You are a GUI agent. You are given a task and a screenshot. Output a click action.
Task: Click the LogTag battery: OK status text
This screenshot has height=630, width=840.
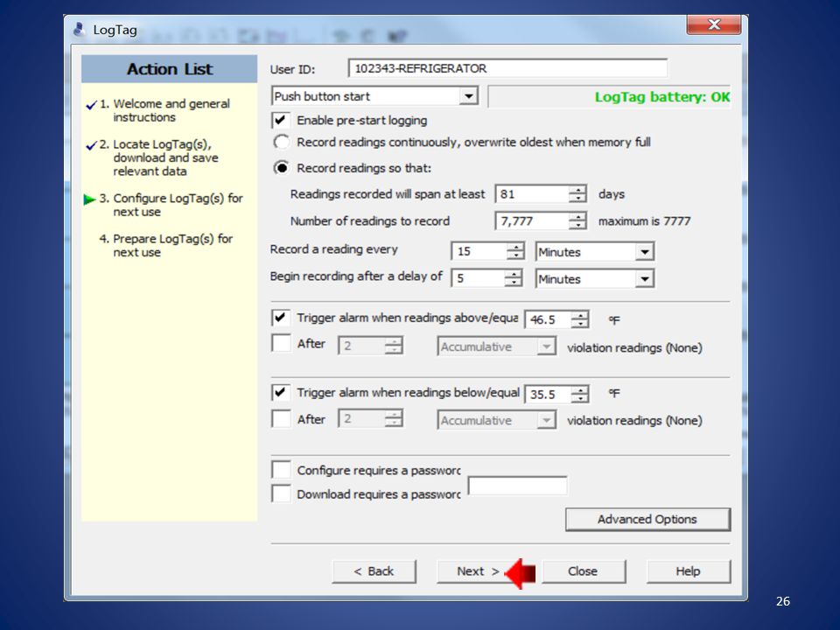662,97
